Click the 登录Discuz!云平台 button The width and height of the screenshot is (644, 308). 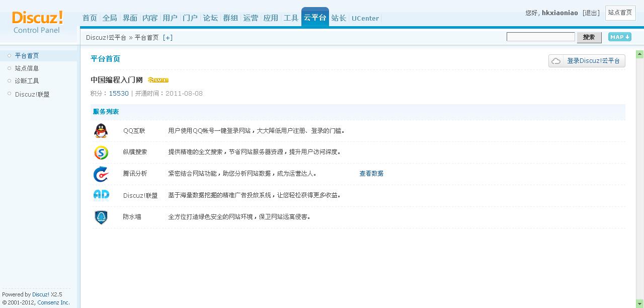[587, 61]
